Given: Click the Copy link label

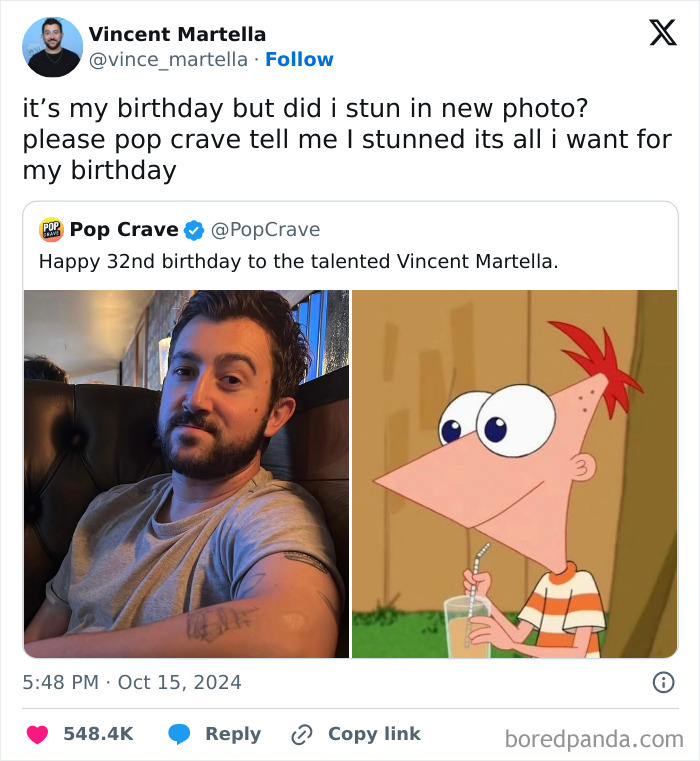Looking at the screenshot, I should click(374, 734).
